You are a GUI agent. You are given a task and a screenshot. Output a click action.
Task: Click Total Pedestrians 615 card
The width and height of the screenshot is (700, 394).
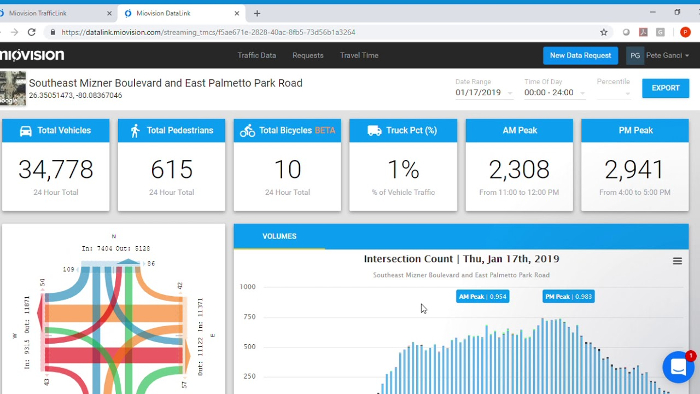coord(171,165)
